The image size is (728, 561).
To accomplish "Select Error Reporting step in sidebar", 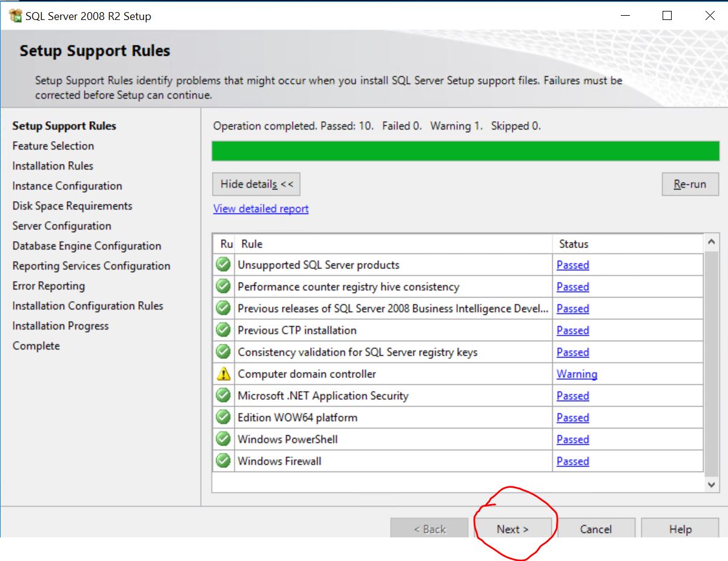I will click(48, 286).
